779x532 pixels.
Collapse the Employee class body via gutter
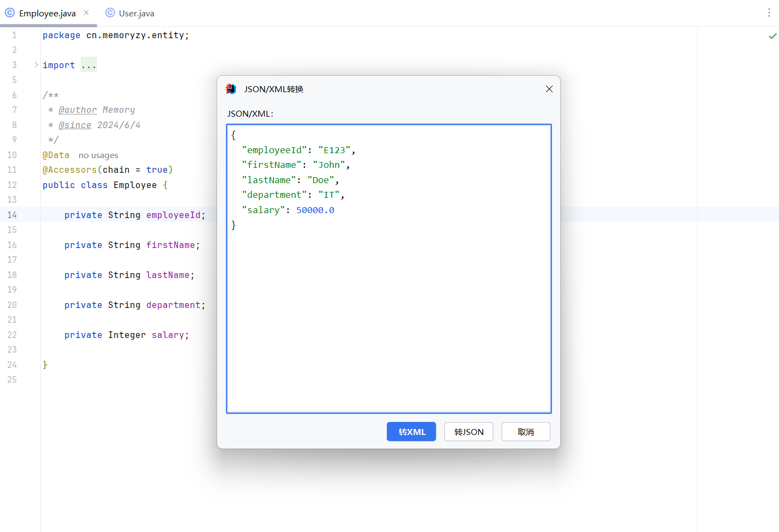pos(36,185)
